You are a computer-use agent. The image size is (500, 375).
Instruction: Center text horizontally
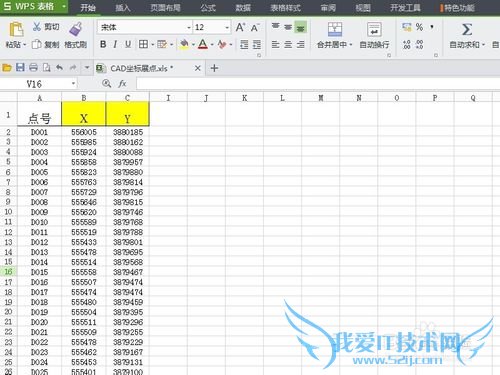pyautogui.click(x=288, y=44)
